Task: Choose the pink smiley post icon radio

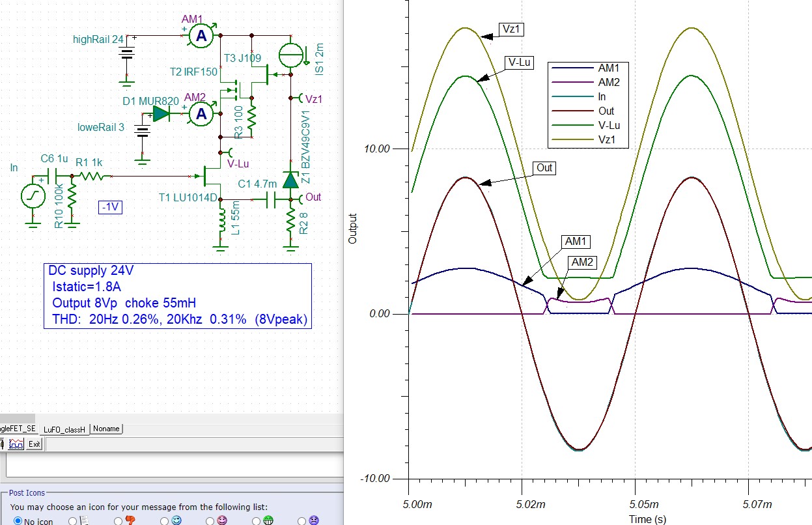Action: click(x=210, y=520)
